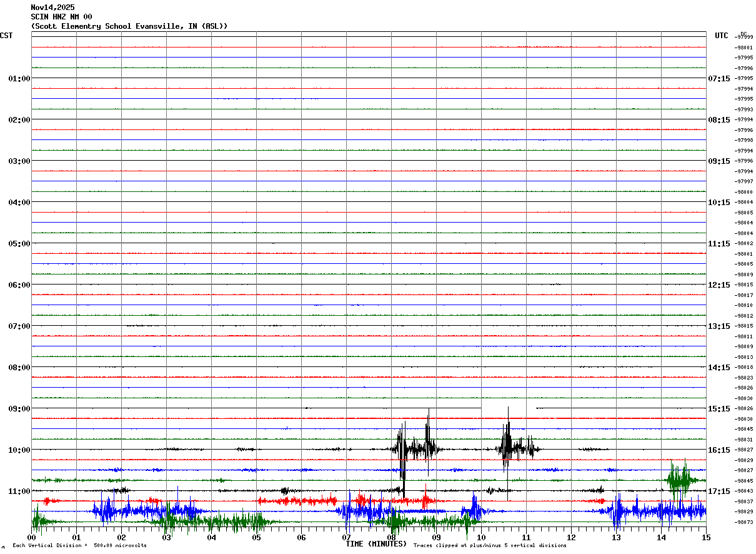Image resolution: width=756 pixels, height=554 pixels.
Task: Select the 08:00 CST row label
Action: (x=19, y=367)
